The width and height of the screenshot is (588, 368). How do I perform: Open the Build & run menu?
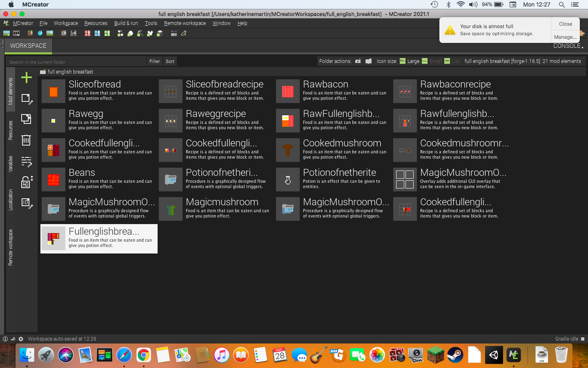click(126, 23)
